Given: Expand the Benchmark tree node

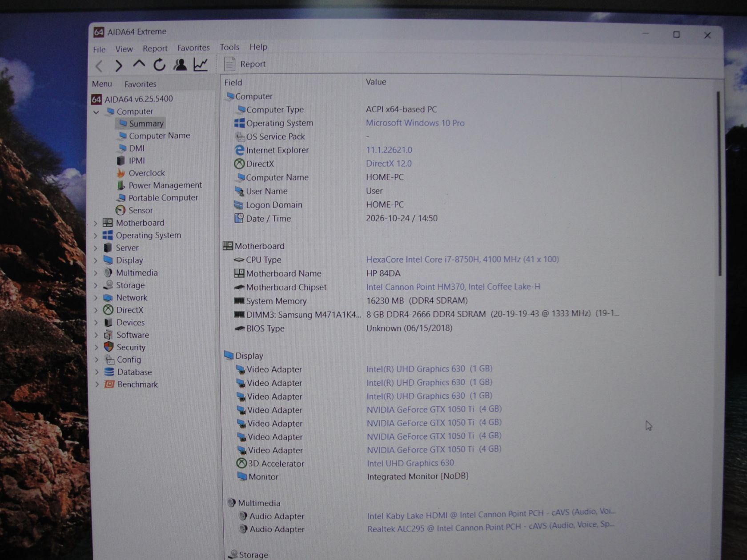Looking at the screenshot, I should [97, 384].
